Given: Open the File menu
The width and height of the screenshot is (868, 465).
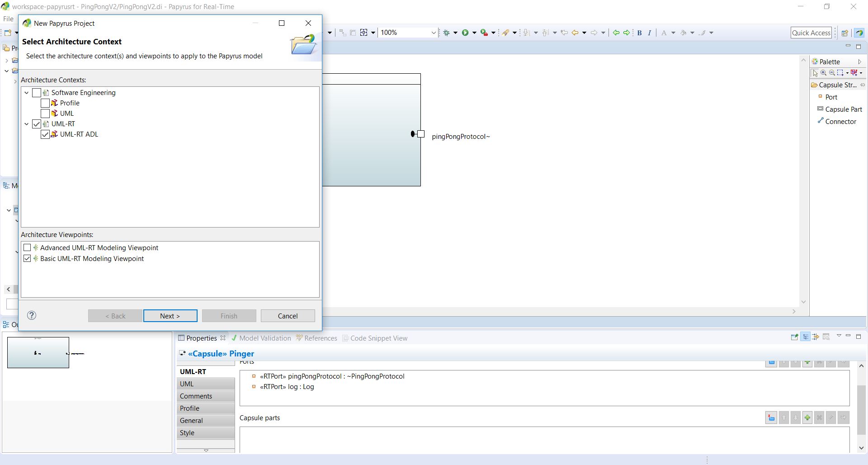Looking at the screenshot, I should point(8,19).
